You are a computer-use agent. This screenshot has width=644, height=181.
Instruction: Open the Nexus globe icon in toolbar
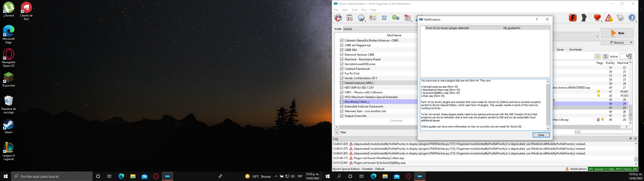[x=361, y=18]
